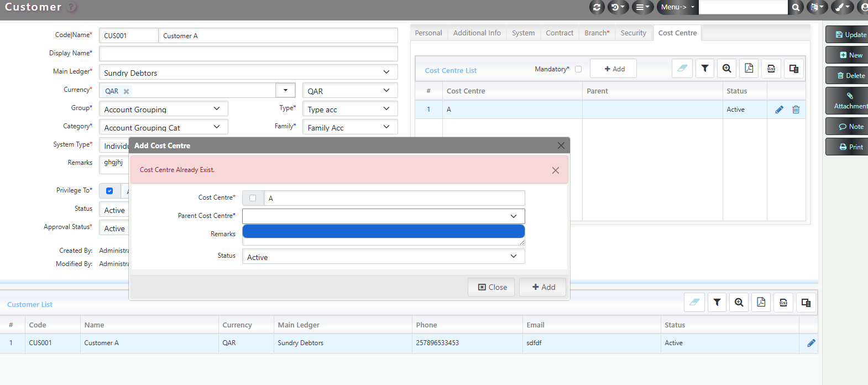This screenshot has height=385, width=868.
Task: Export Cost Centre List to xlsx
Action: (771, 69)
